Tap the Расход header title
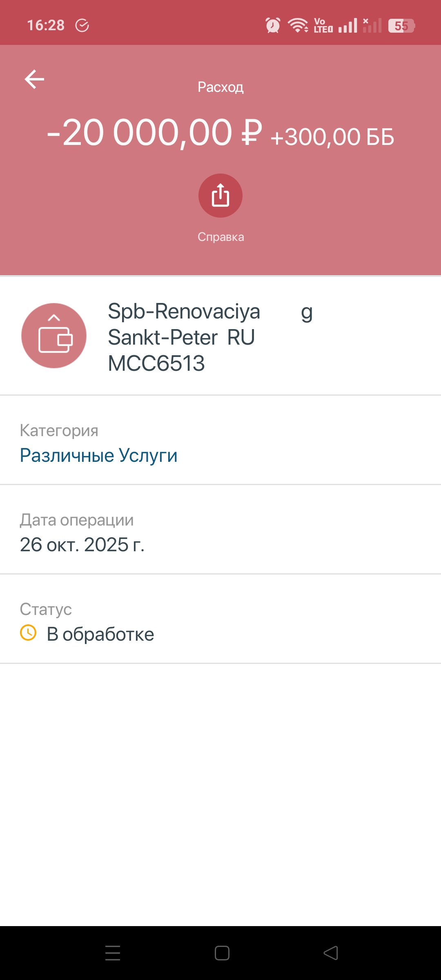 (220, 87)
